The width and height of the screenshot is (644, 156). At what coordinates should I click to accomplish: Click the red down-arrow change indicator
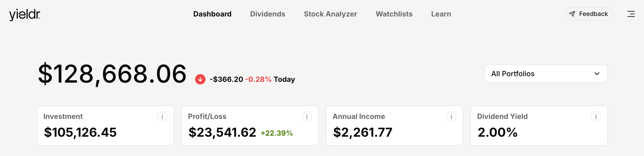(x=200, y=79)
